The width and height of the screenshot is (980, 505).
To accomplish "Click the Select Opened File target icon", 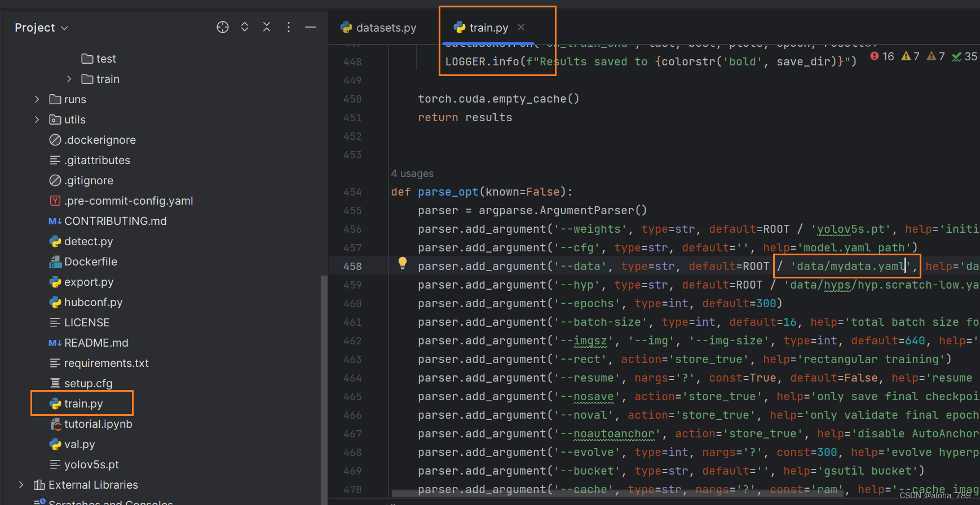I will point(223,27).
